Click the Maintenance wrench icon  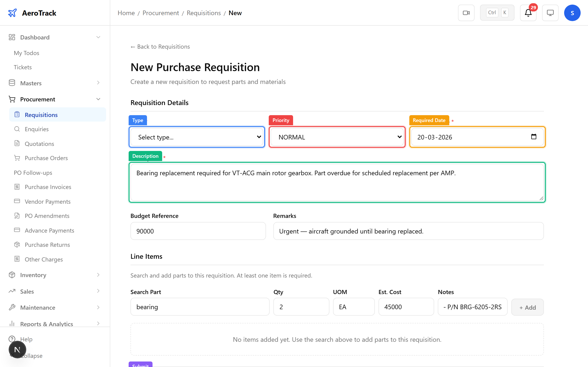[12, 307]
